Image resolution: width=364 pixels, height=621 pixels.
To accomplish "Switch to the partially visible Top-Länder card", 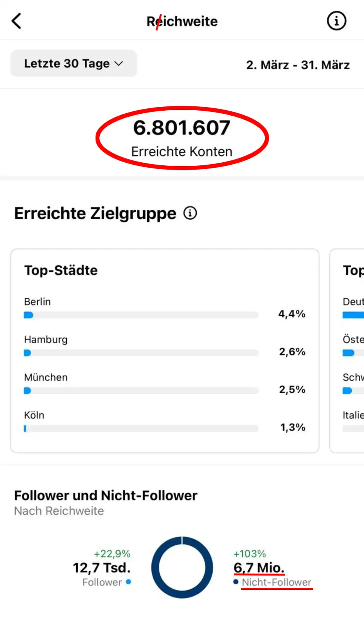I will [x=347, y=351].
